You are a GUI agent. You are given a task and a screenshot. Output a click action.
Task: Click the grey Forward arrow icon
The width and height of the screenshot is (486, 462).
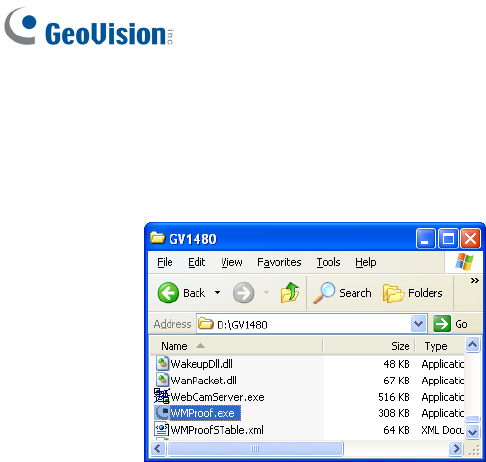point(243,293)
